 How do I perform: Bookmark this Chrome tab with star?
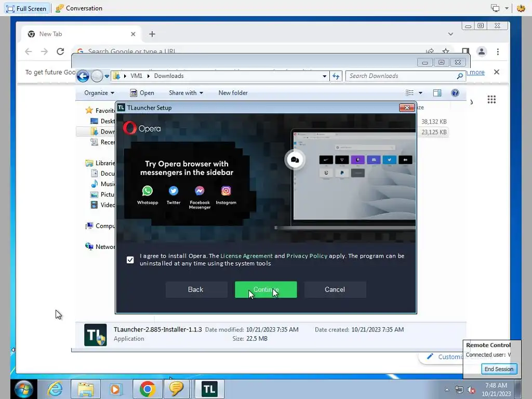point(445,51)
